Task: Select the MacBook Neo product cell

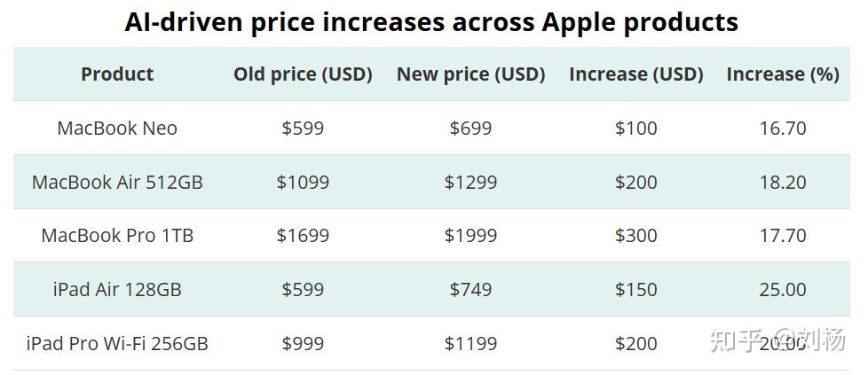Action: click(x=117, y=129)
